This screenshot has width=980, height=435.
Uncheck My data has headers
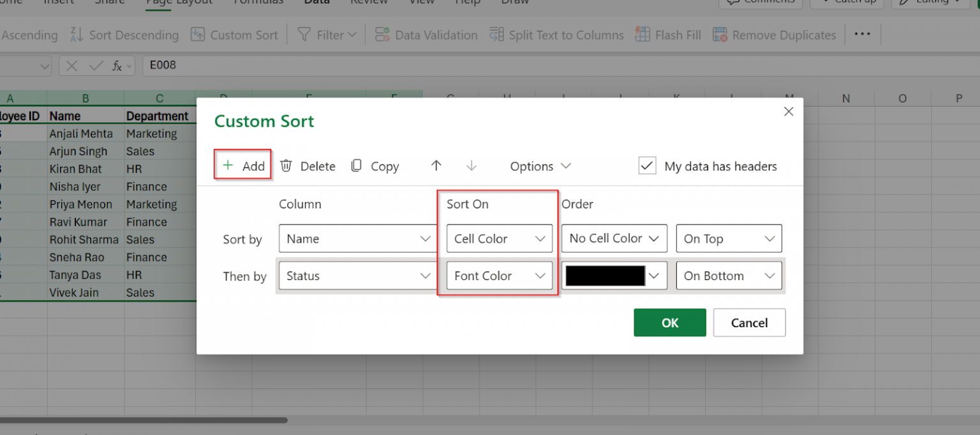tap(647, 165)
